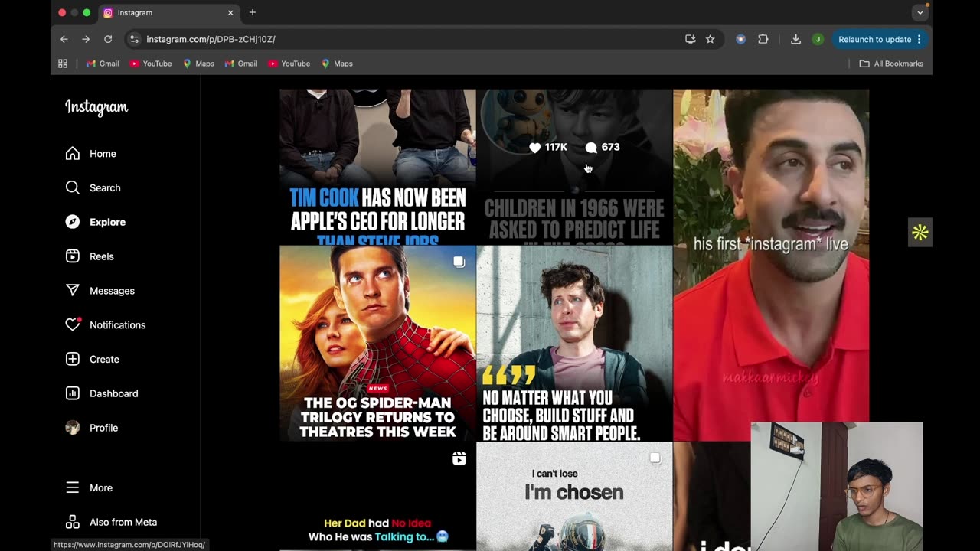980x551 pixels.
Task: Open the 'I'm chosen' carousel post
Action: tap(574, 496)
